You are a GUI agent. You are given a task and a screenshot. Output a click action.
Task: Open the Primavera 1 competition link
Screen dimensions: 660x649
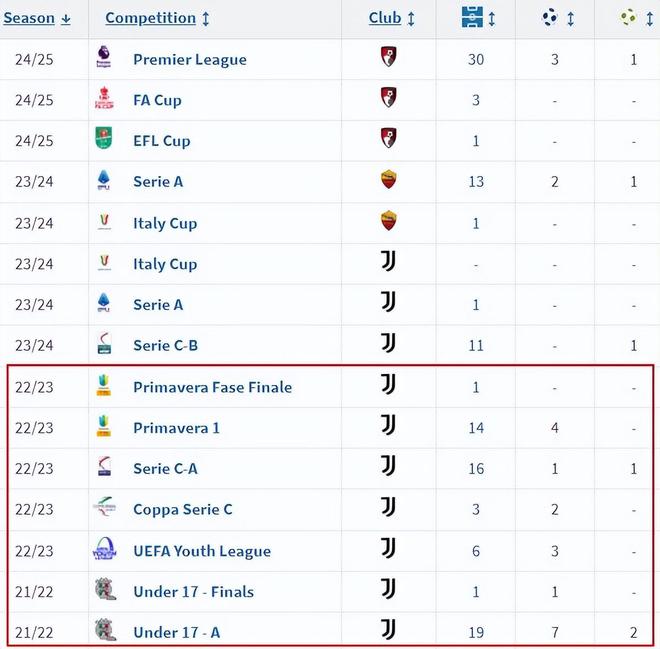coord(176,428)
